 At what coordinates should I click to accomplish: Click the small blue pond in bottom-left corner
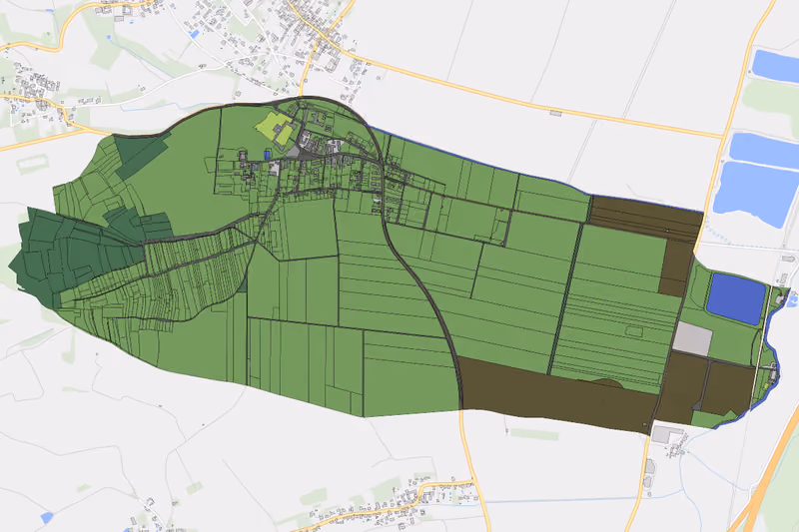tap(47, 518)
